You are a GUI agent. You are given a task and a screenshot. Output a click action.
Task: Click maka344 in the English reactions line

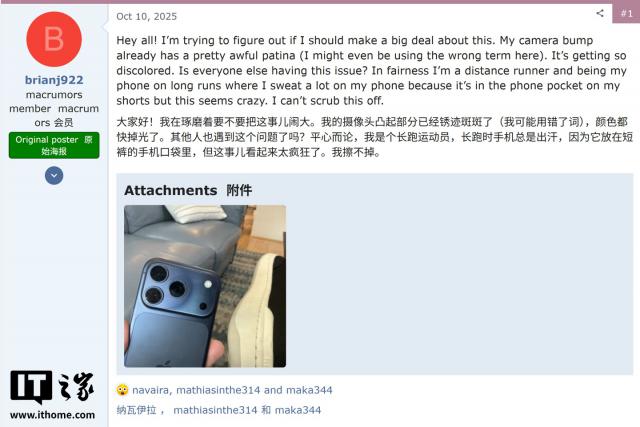pos(309,390)
